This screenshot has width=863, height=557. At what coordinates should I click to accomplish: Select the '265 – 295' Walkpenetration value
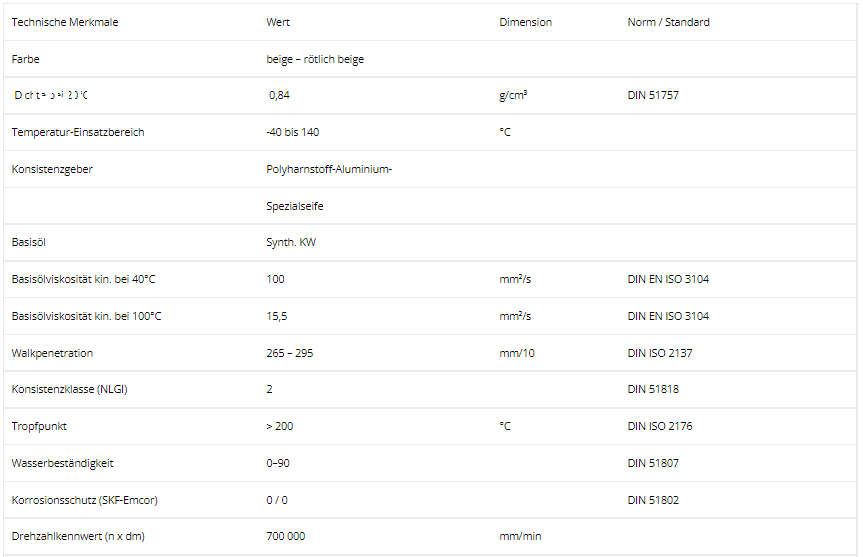click(290, 353)
